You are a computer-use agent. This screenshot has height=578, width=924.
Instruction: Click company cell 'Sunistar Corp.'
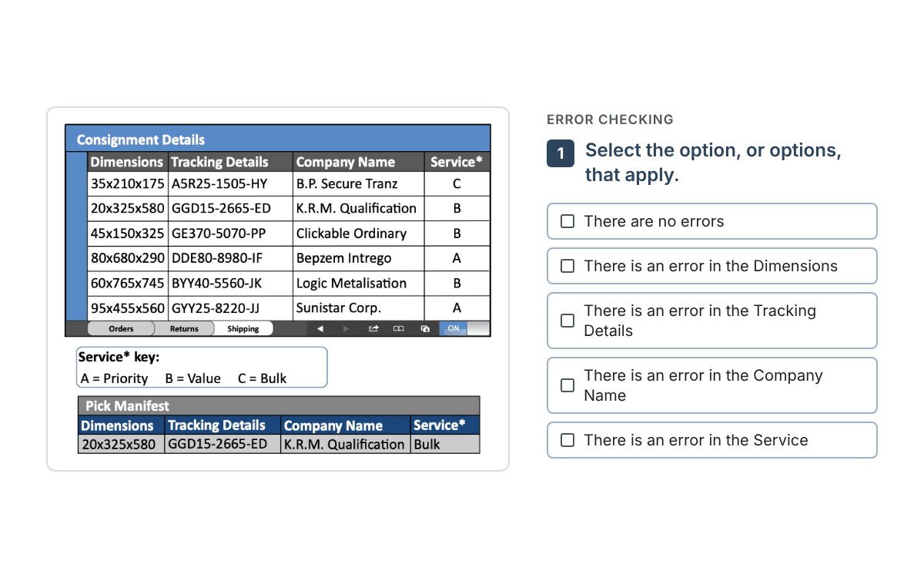(359, 308)
